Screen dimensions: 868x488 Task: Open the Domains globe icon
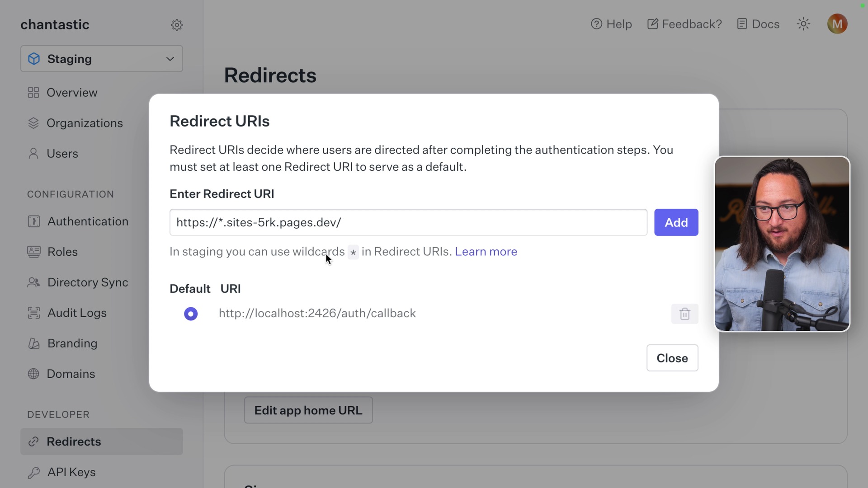[x=33, y=374]
